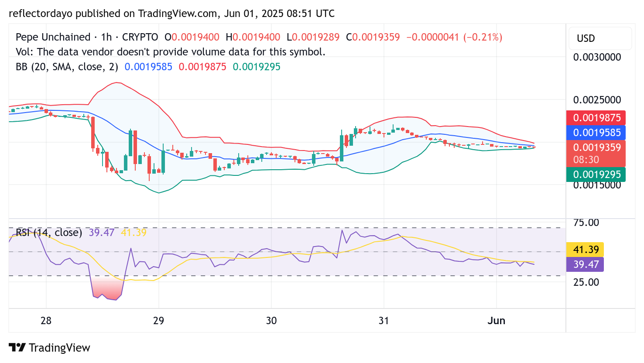The image size is (644, 363).
Task: Click the Open value 0.0019400 after 'O'
Action: coord(195,37)
